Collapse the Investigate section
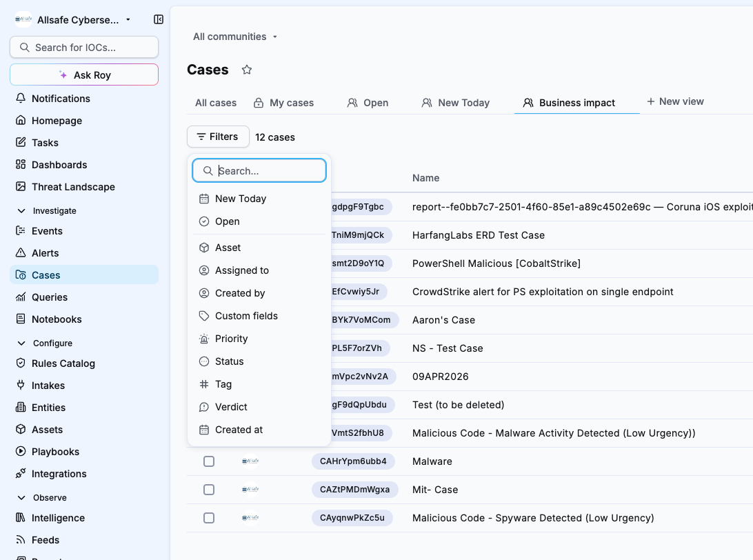This screenshot has width=753, height=560. coord(47,211)
